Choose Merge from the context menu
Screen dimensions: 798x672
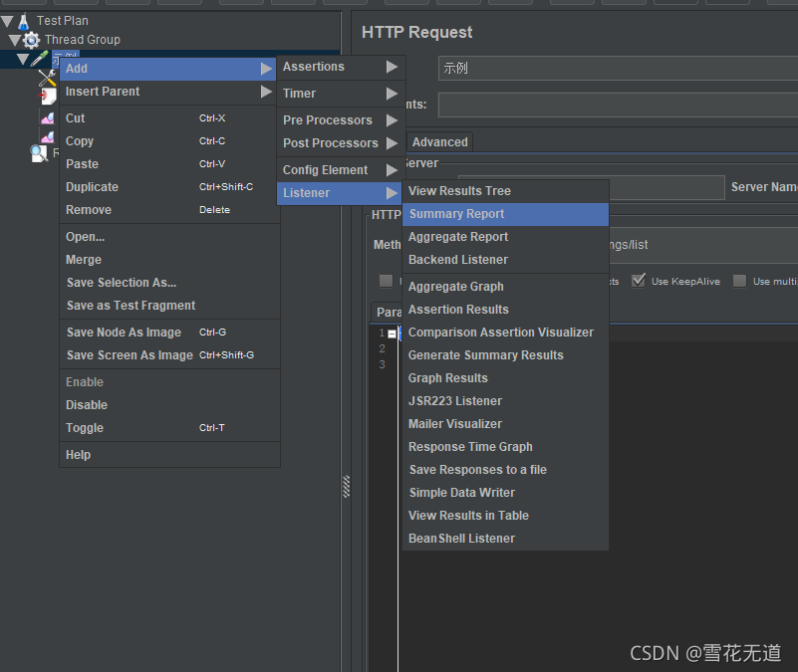coord(170,260)
